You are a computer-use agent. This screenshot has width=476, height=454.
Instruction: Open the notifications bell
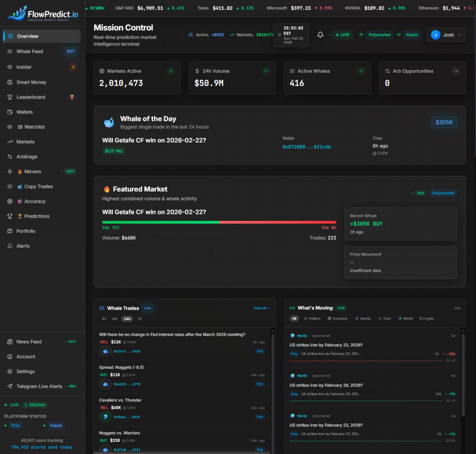point(320,35)
